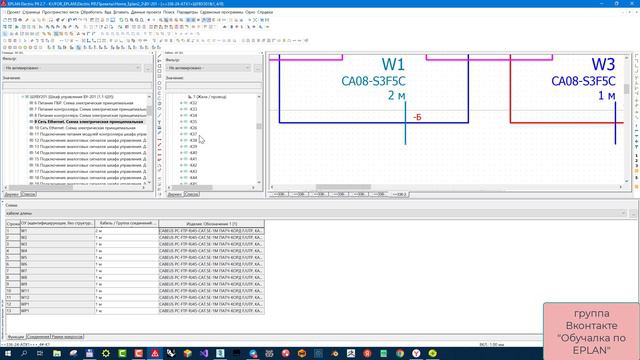
Task: Open the Страница menu
Action: [x=31, y=12]
